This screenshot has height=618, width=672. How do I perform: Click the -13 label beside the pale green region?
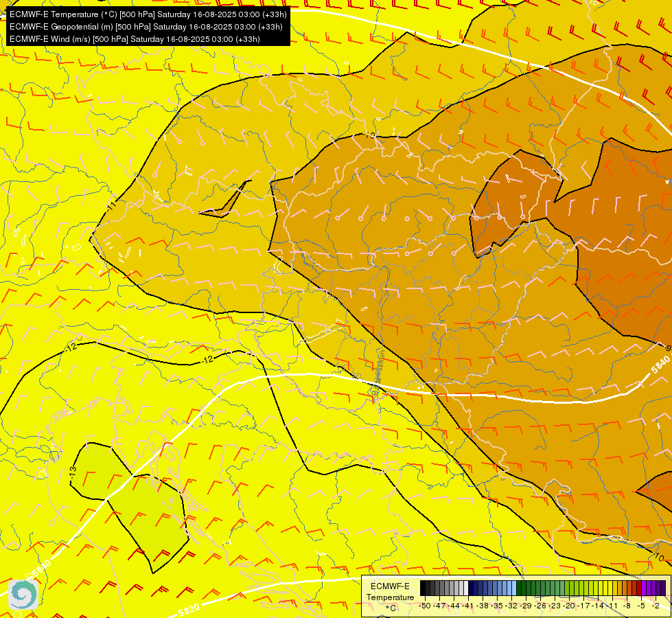(x=73, y=472)
